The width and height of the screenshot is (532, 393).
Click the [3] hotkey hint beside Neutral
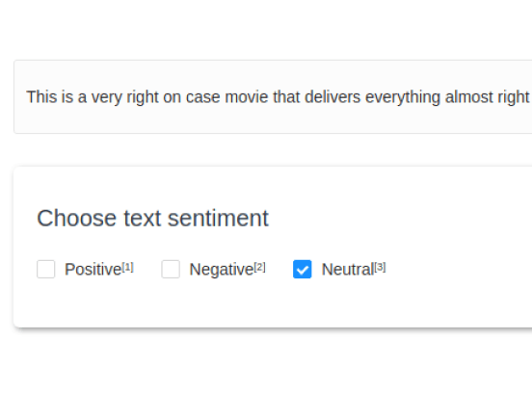click(x=380, y=268)
